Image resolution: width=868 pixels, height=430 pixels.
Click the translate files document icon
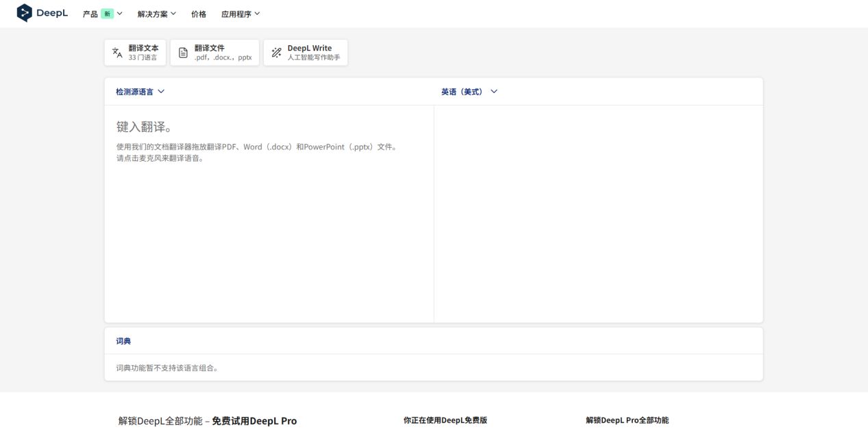(183, 53)
